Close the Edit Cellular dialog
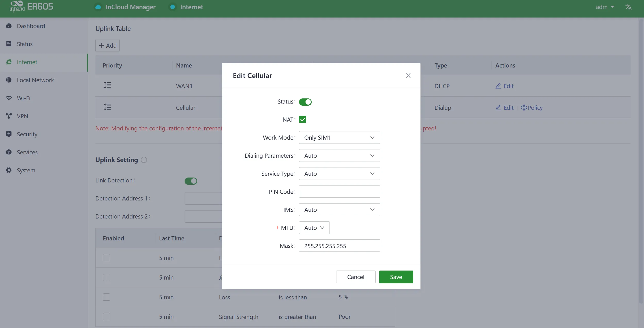This screenshot has width=644, height=328. (408, 75)
